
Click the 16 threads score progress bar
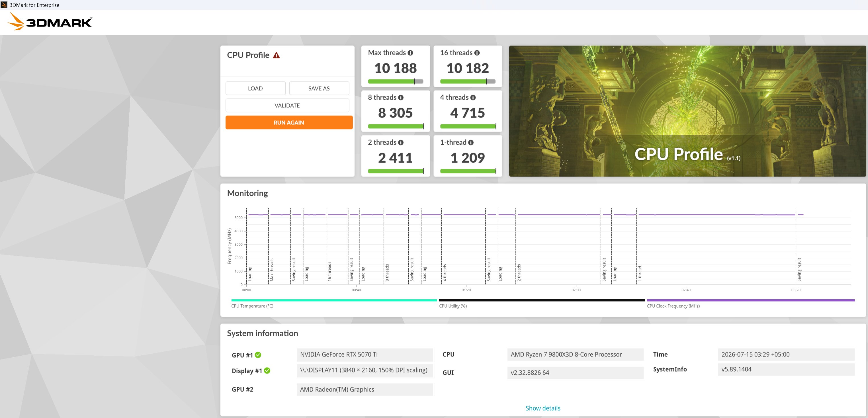[468, 81]
